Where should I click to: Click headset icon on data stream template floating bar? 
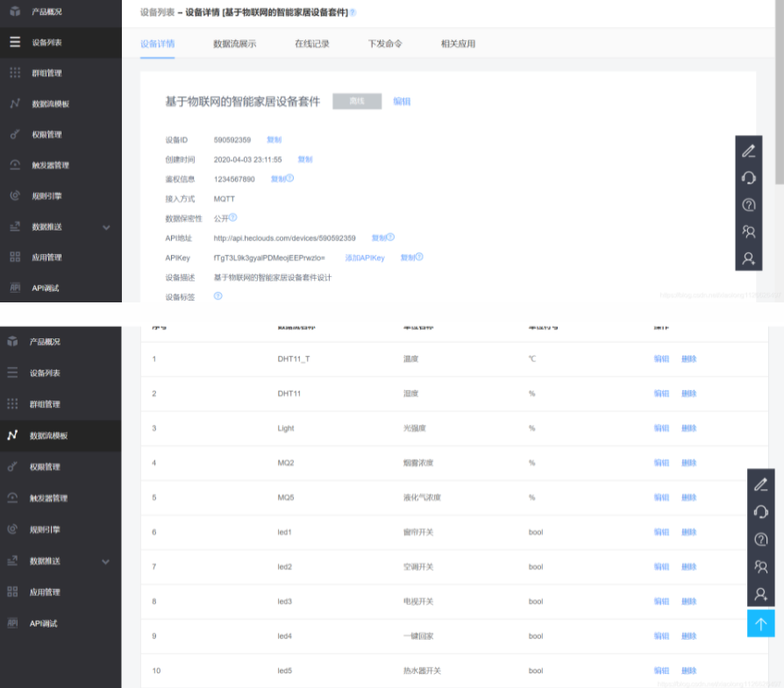[760, 512]
